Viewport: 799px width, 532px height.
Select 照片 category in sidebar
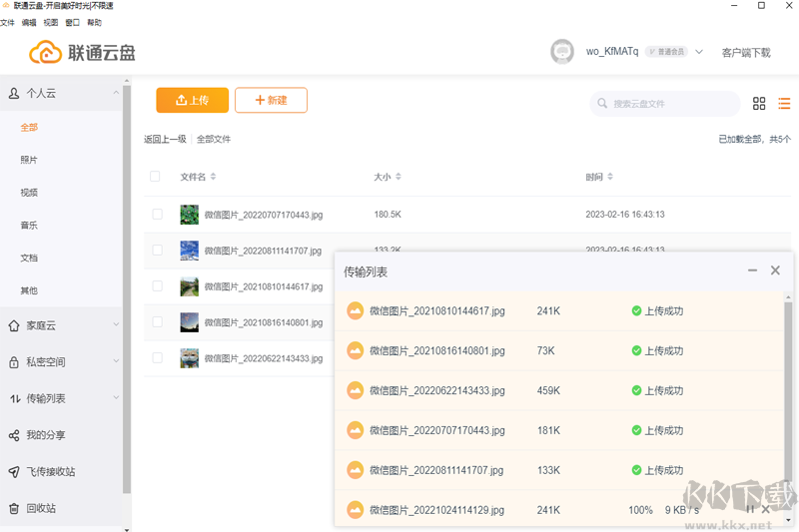[29, 160]
